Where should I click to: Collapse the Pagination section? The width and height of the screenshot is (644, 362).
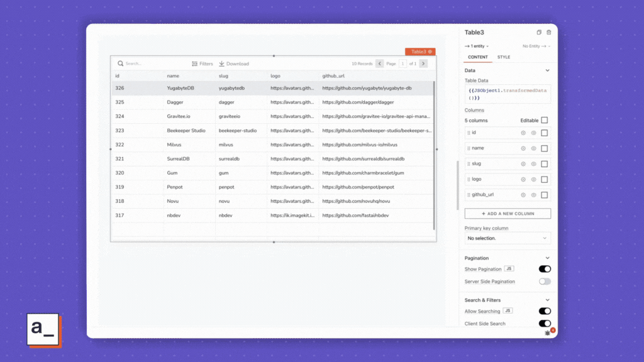click(x=548, y=258)
